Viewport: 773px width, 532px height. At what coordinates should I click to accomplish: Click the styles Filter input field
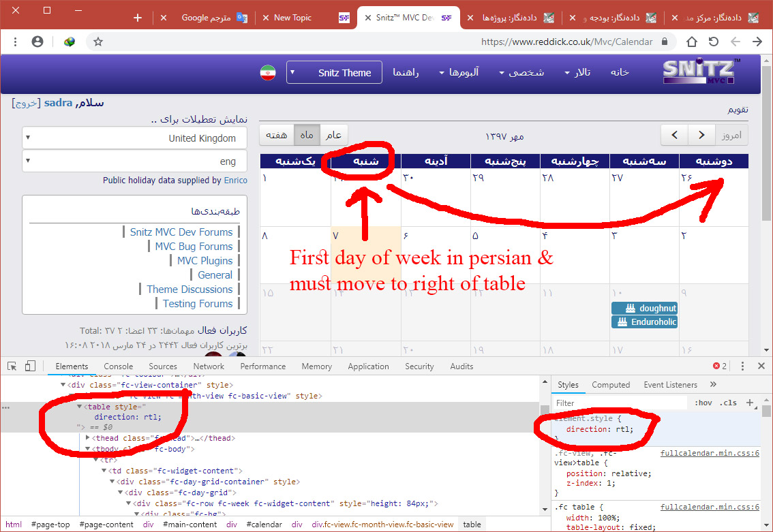click(620, 403)
